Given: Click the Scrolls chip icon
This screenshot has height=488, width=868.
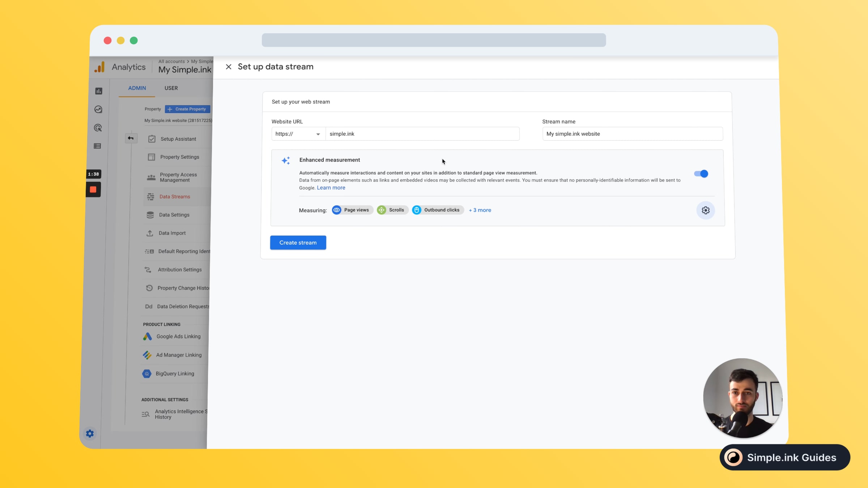Looking at the screenshot, I should pos(382,210).
